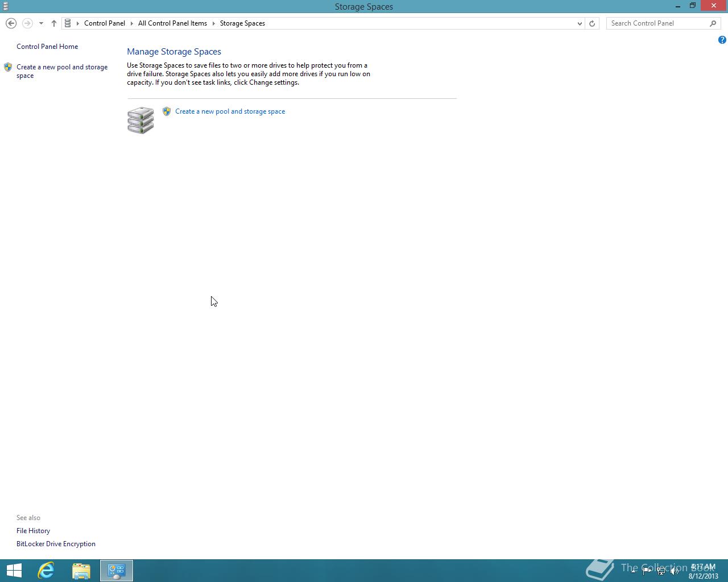Open File Explorer from taskbar
The image size is (728, 582).
point(81,571)
